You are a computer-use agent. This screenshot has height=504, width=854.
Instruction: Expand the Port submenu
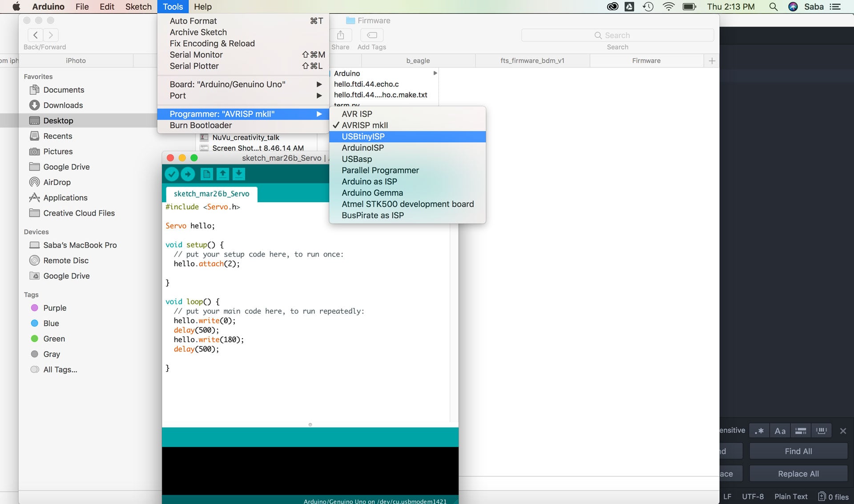coord(243,96)
